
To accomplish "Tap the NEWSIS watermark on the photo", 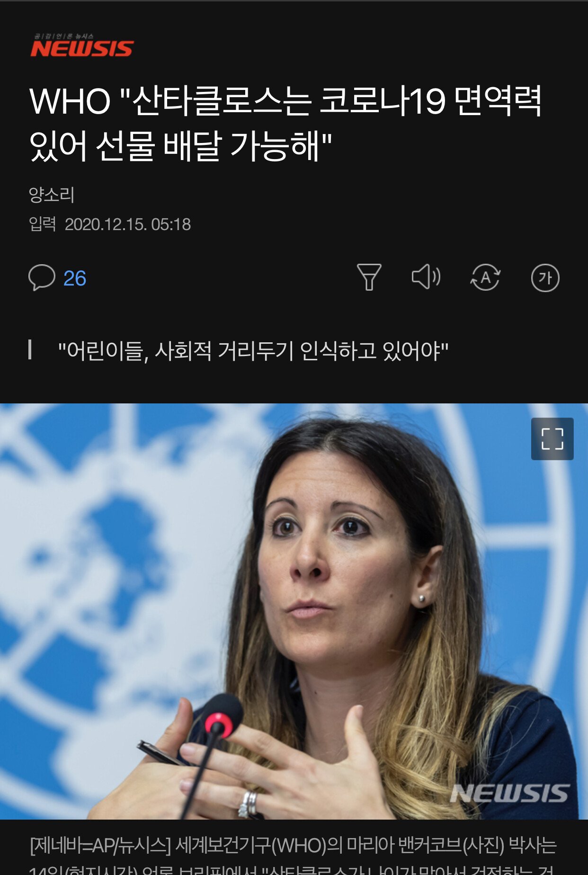I will point(509,793).
